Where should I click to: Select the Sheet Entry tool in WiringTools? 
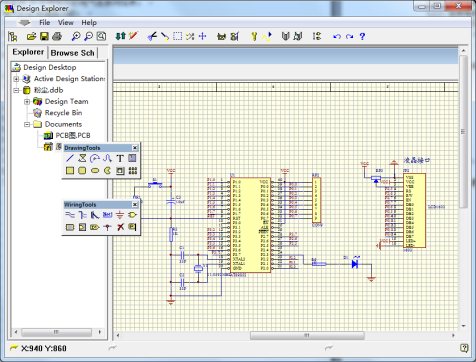click(82, 227)
